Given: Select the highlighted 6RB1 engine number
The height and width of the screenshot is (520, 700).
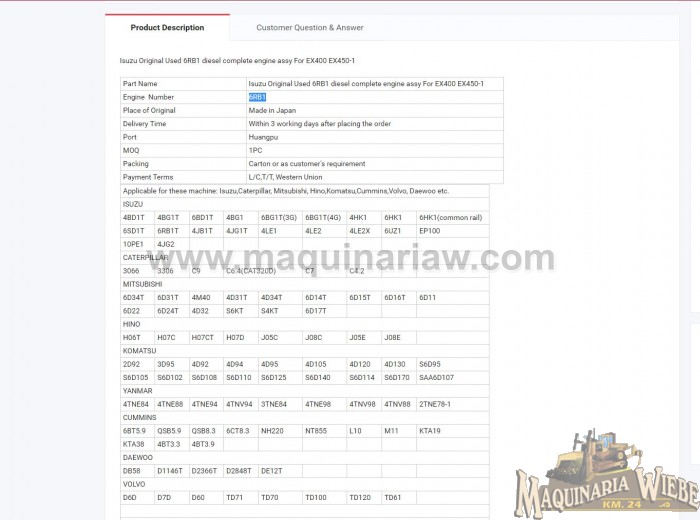Looking at the screenshot, I should 257,97.
